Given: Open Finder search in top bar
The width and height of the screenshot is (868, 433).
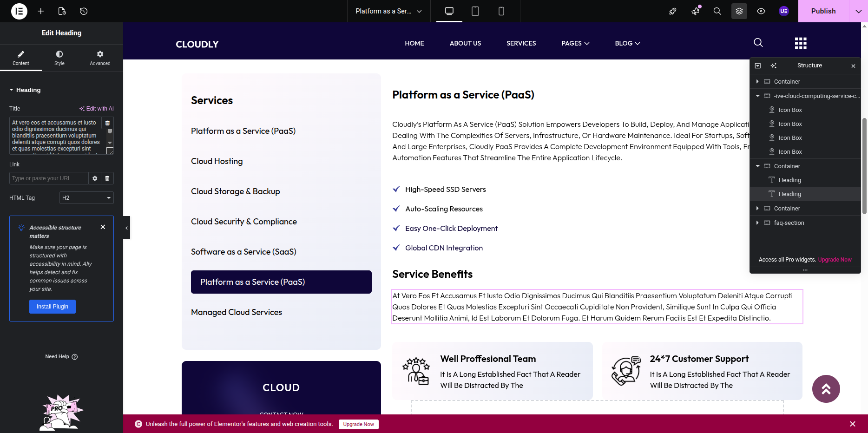Looking at the screenshot, I should point(717,11).
